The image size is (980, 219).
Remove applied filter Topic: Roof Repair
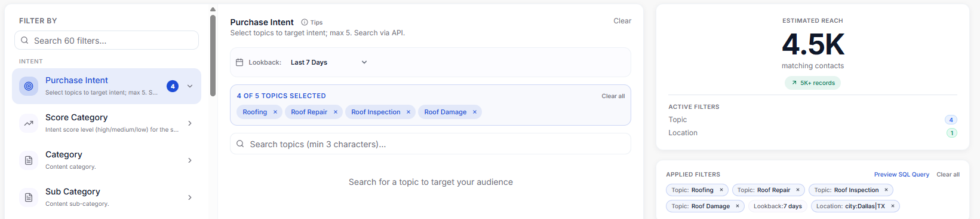pos(798,190)
